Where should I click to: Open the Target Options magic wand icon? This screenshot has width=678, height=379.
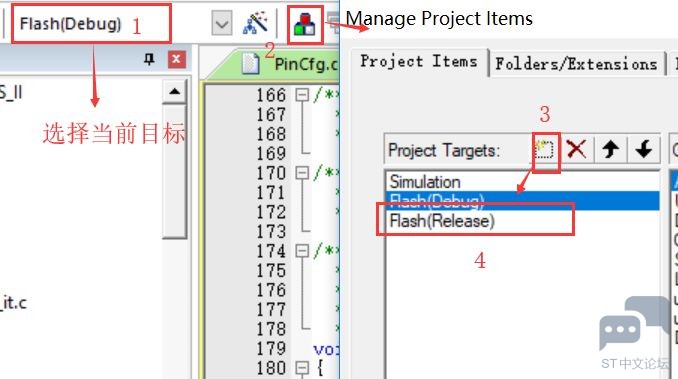(255, 23)
